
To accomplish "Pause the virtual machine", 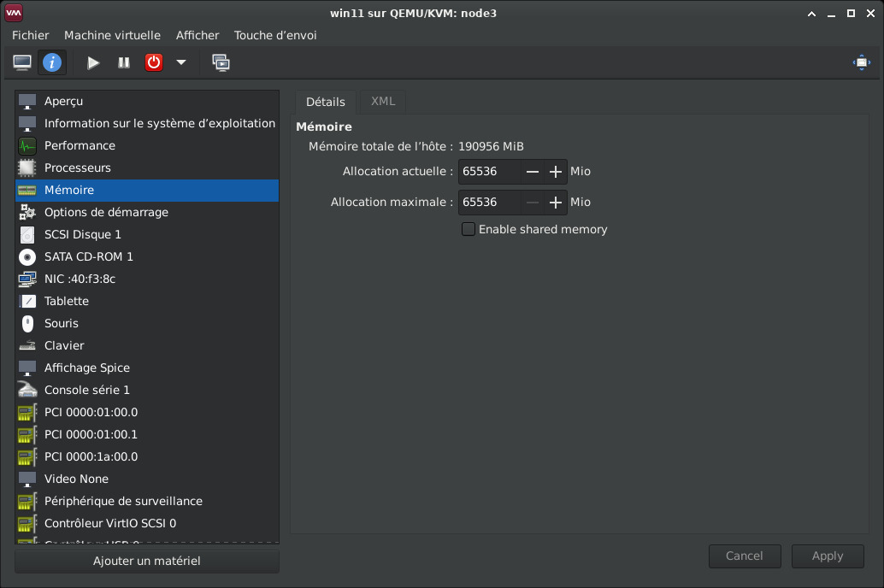I will (x=123, y=62).
